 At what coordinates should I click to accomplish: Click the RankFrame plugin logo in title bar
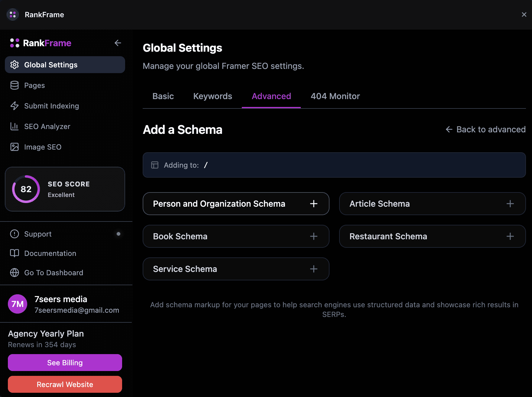click(x=13, y=15)
